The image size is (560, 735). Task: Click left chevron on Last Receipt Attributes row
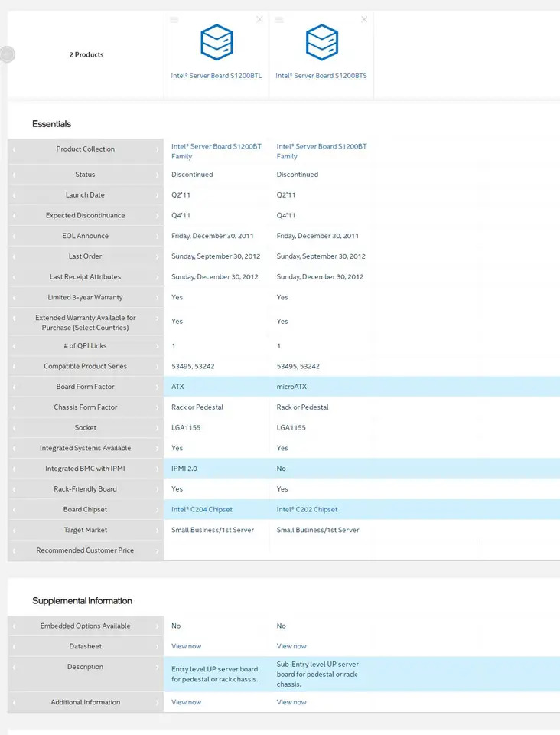(x=14, y=277)
